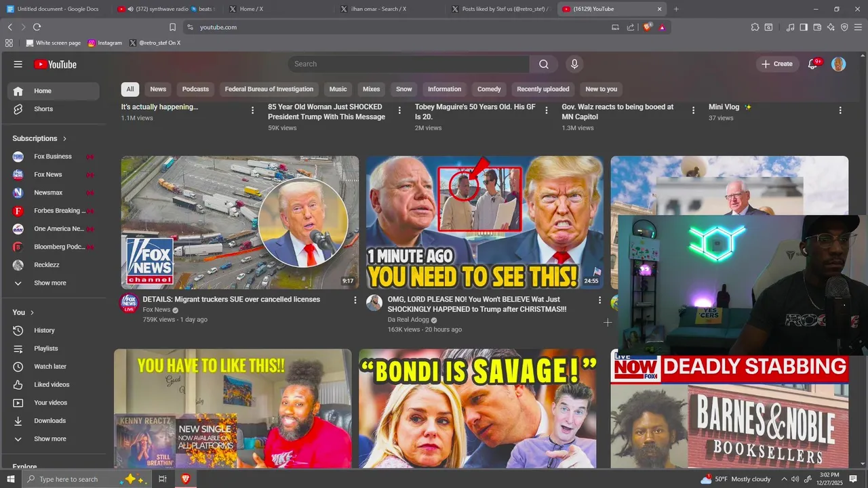Viewport: 868px width, 488px height.
Task: Open browser extensions puzzle icon
Action: (x=755, y=27)
